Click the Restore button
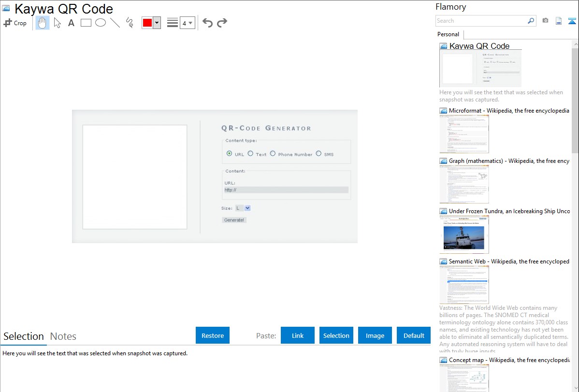 click(213, 335)
